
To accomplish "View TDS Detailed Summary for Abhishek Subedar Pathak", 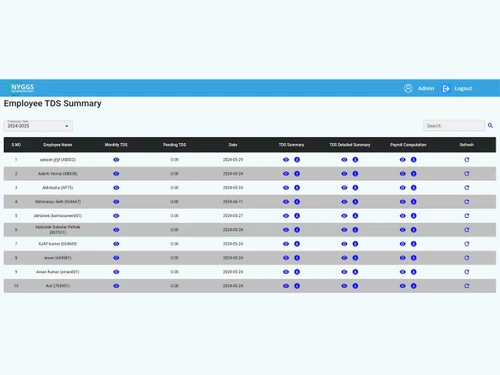I will [344, 230].
